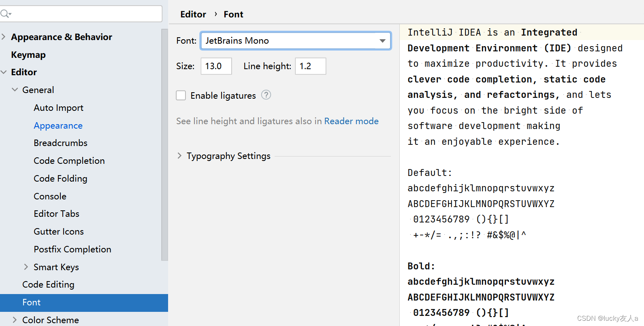This screenshot has height=326, width=644.
Task: Focus the settings search box
Action: [81, 14]
